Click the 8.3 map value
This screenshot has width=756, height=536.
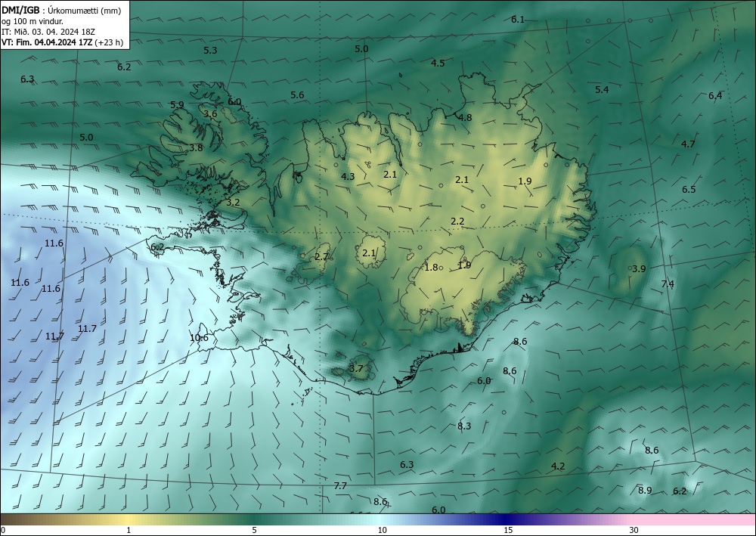[x=464, y=426]
